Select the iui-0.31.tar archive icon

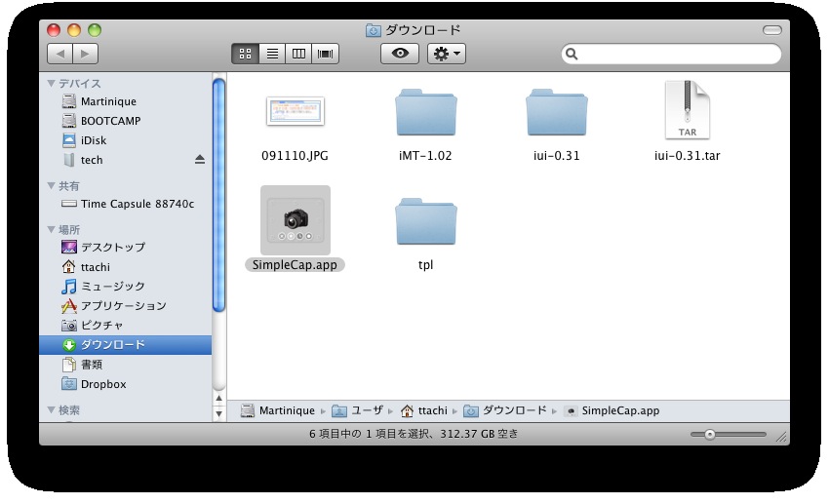(x=687, y=109)
